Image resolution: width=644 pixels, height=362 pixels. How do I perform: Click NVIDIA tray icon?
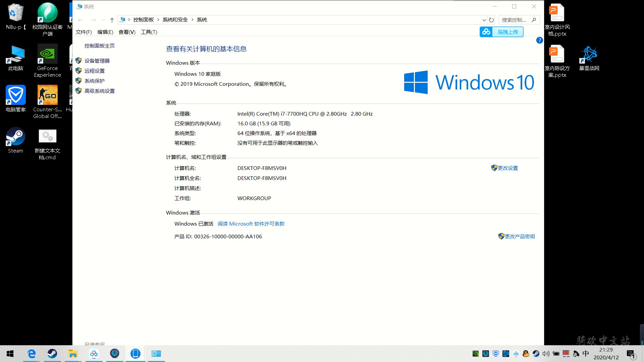[x=476, y=354]
